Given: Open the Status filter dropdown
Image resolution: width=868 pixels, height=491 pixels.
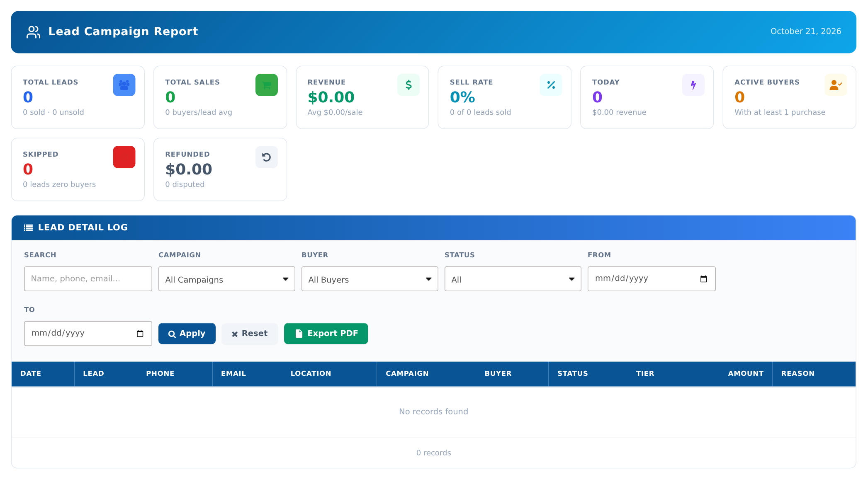Looking at the screenshot, I should [513, 279].
